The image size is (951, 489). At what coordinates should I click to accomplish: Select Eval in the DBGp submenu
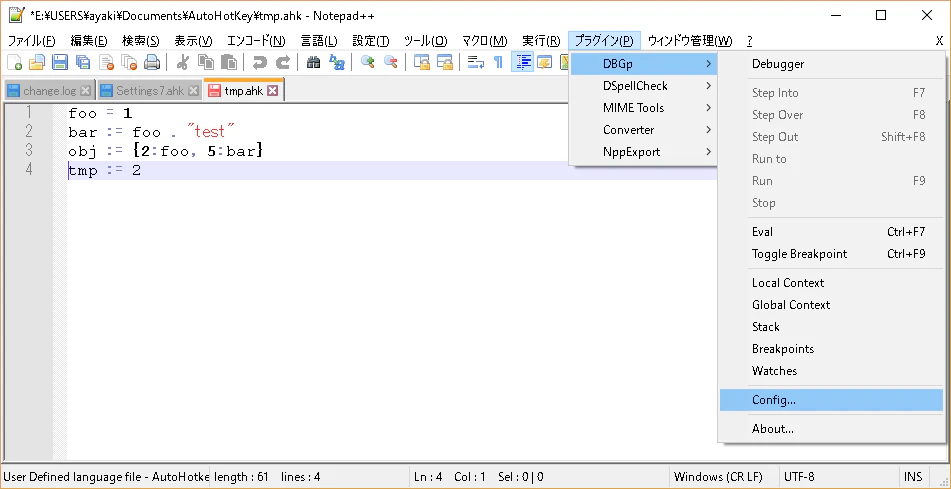pos(832,232)
